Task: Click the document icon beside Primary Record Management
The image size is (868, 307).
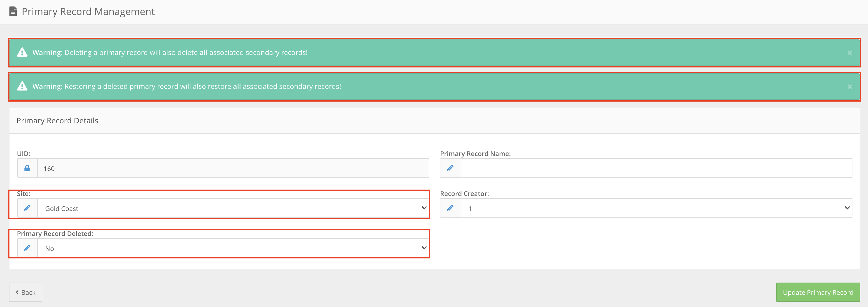Action: [x=13, y=11]
